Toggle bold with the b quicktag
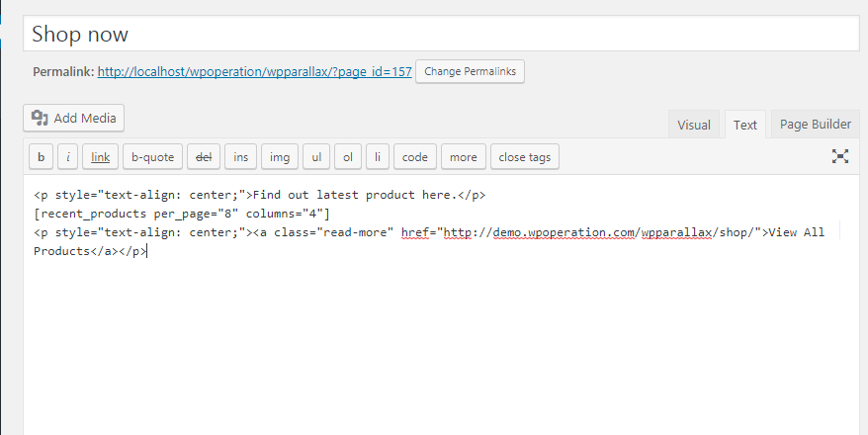This screenshot has width=868, height=435. [41, 157]
